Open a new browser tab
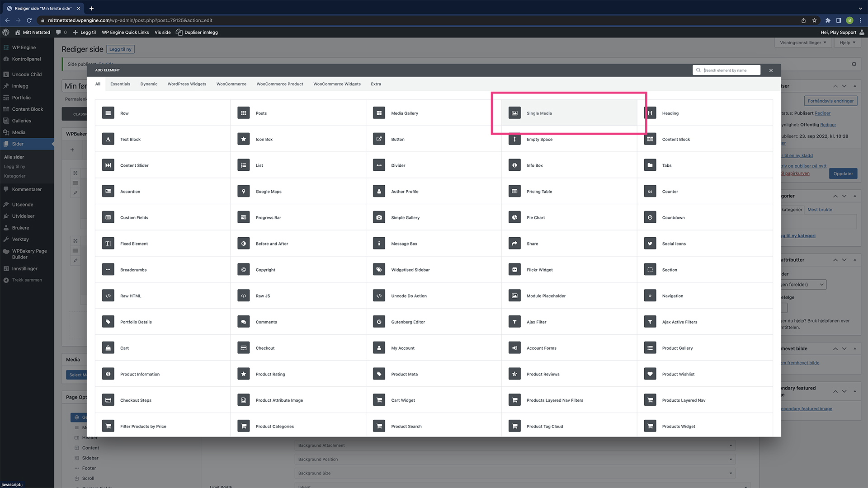Viewport: 868px width, 488px height. point(91,8)
